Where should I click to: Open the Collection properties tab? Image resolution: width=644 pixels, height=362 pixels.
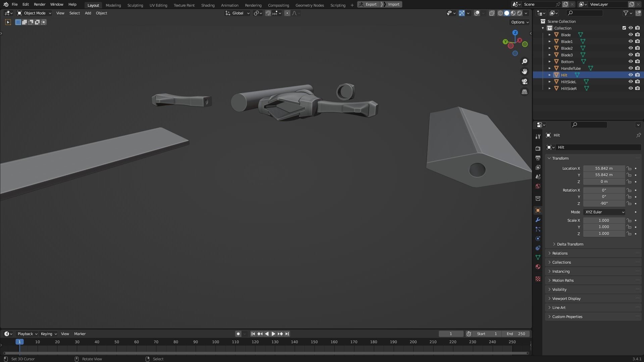coord(538,198)
